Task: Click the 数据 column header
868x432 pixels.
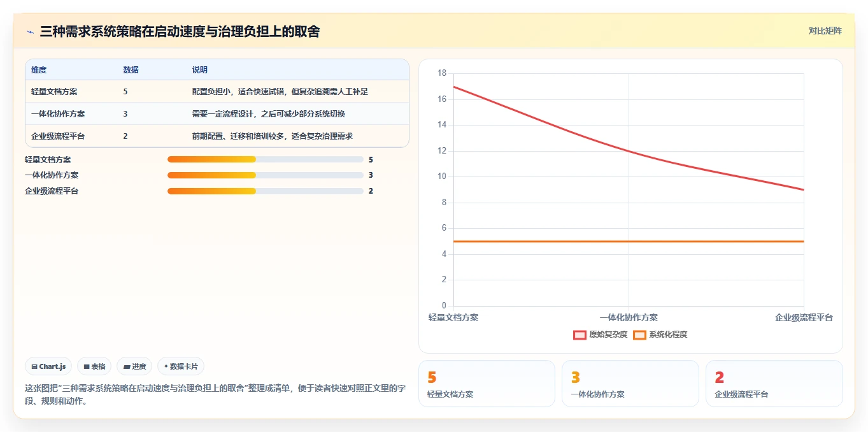Action: 131,70
